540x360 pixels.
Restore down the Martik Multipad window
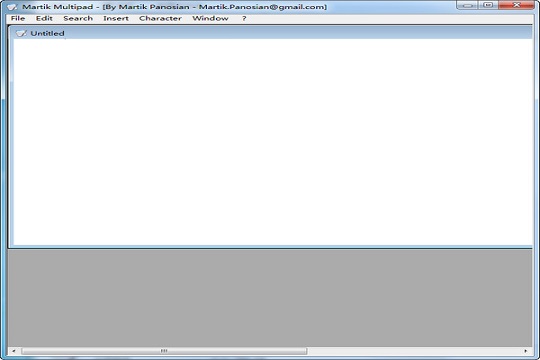pos(488,5)
